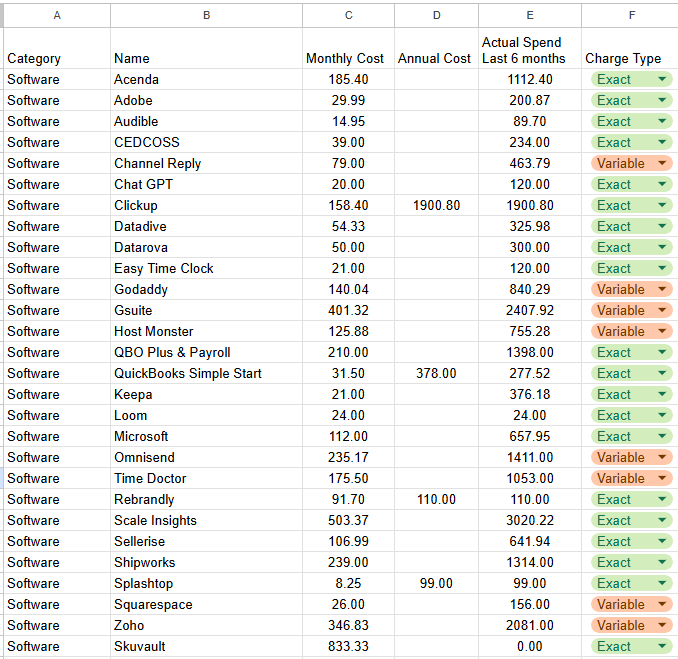Select column D header
678x659 pixels.
click(x=437, y=16)
